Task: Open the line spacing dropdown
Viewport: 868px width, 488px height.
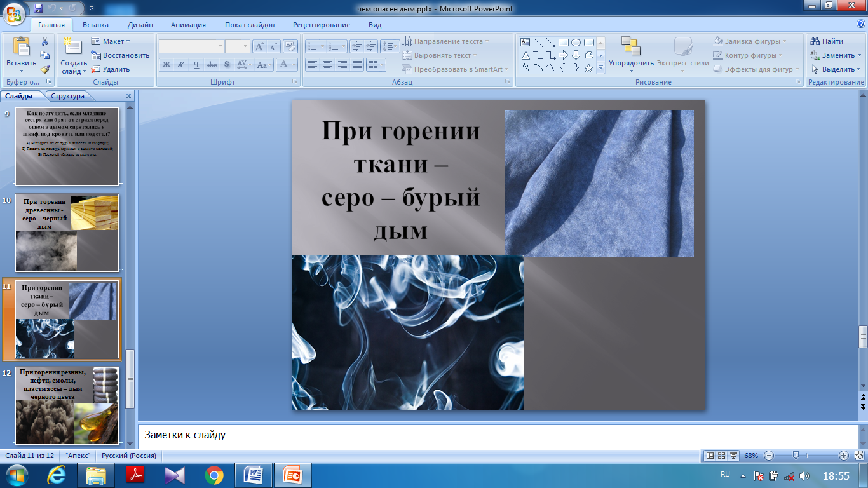Action: pyautogui.click(x=390, y=46)
